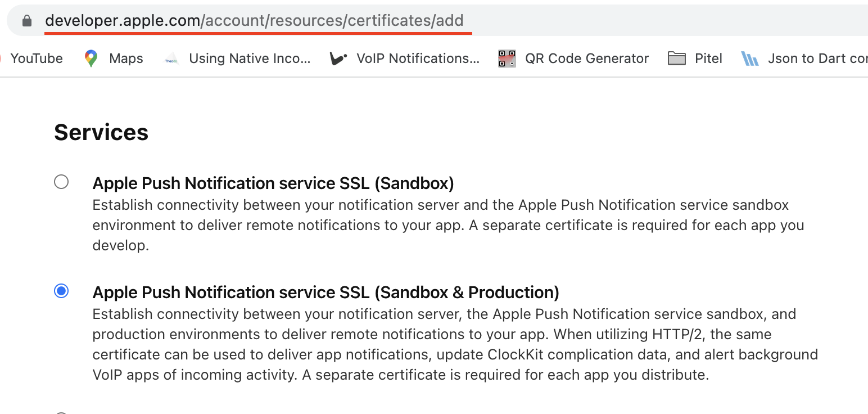Screen dimensions: 868x414
Task: Open the VoIP Notifications... bookmark
Action: pos(418,58)
